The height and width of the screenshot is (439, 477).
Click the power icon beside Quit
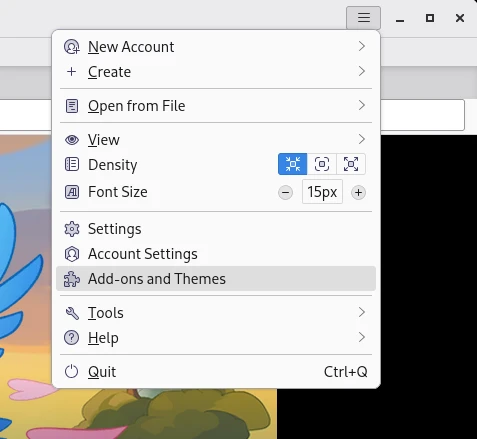[71, 372]
